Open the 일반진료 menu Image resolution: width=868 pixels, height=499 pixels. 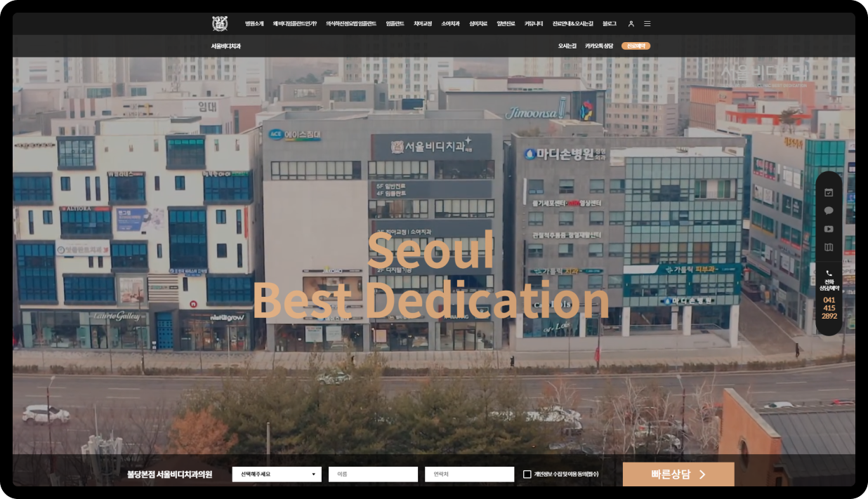pyautogui.click(x=506, y=24)
